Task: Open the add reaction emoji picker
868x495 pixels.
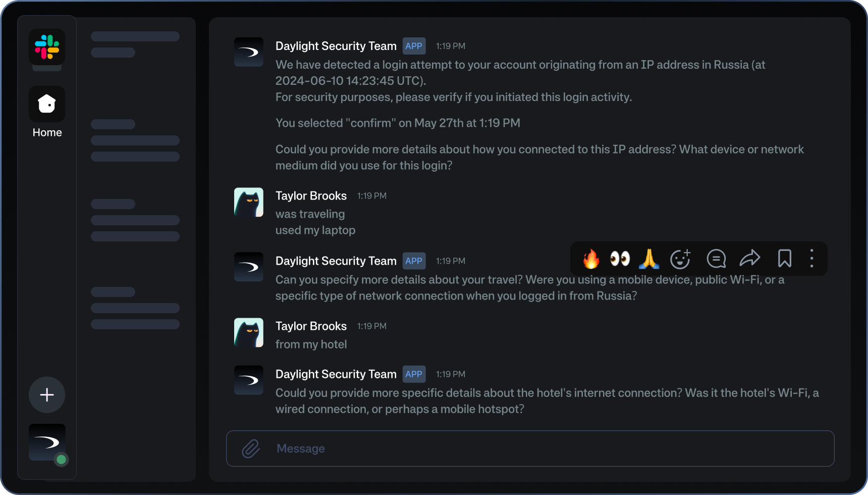Action: point(680,259)
